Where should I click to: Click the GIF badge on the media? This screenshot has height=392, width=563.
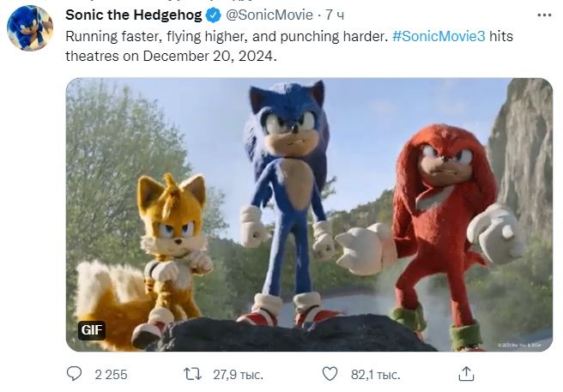[91, 330]
